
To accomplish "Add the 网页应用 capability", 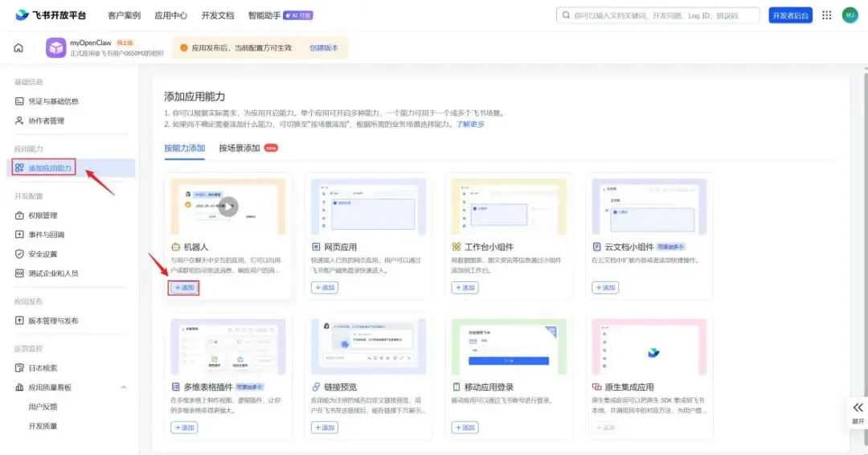I will click(325, 288).
